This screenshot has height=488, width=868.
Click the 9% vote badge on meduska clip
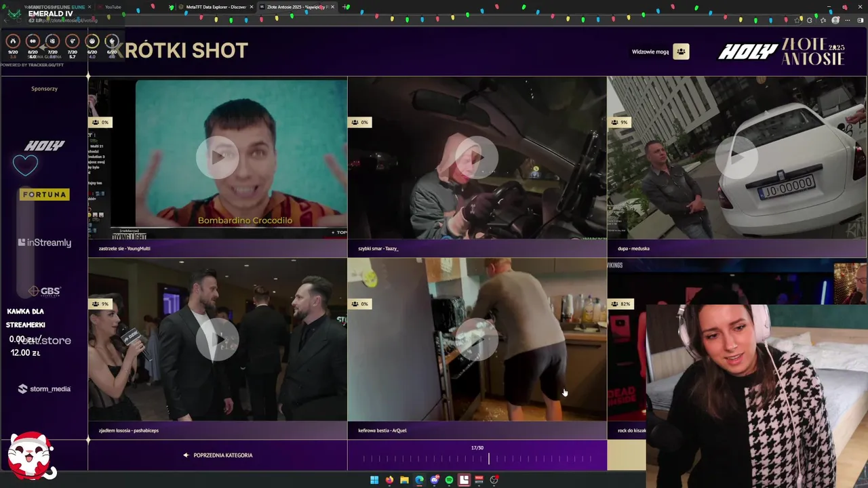click(x=619, y=123)
